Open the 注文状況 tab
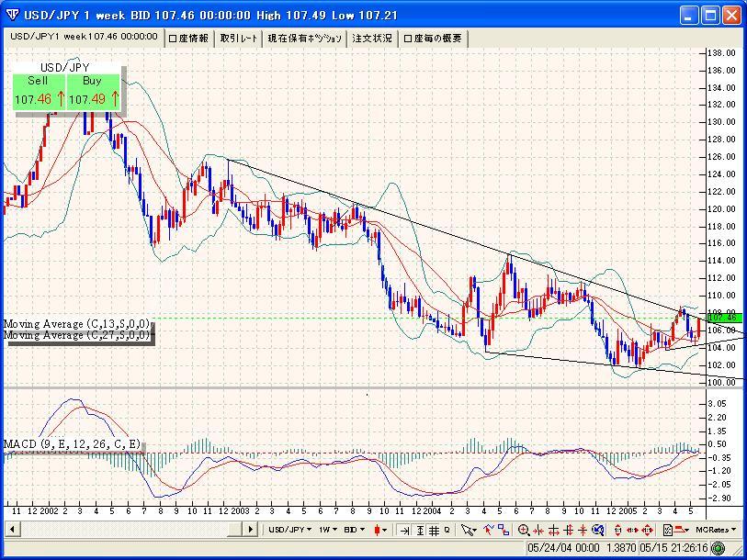 (x=372, y=39)
